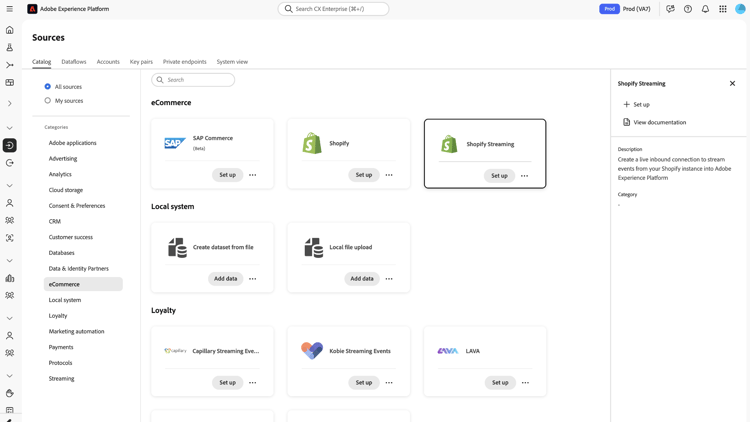750x422 pixels.
Task: Select the Marketing automation category
Action: [77, 332]
